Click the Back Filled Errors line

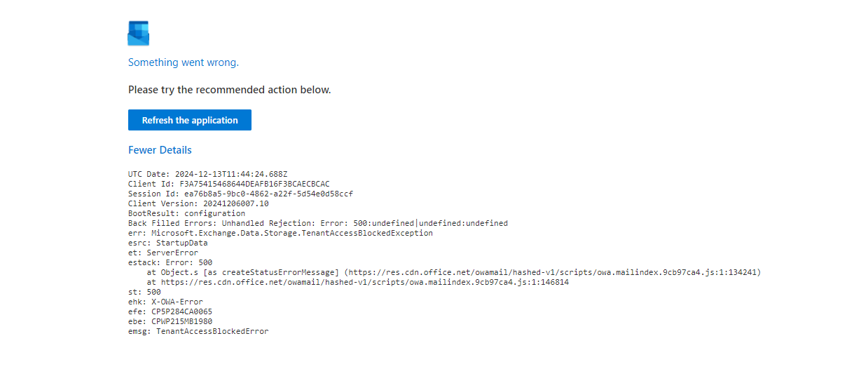click(x=317, y=223)
